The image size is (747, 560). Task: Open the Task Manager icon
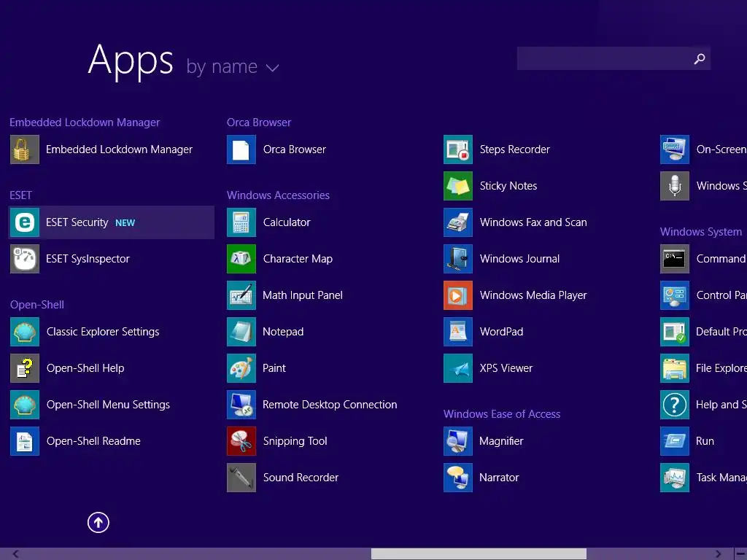point(675,478)
